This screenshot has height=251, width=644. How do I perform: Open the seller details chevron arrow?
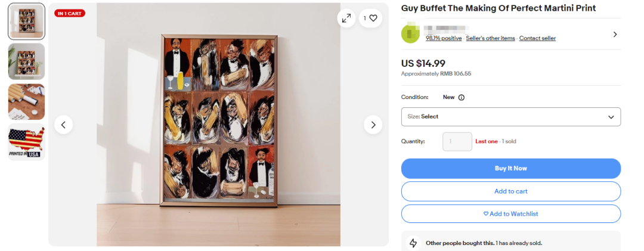(615, 35)
